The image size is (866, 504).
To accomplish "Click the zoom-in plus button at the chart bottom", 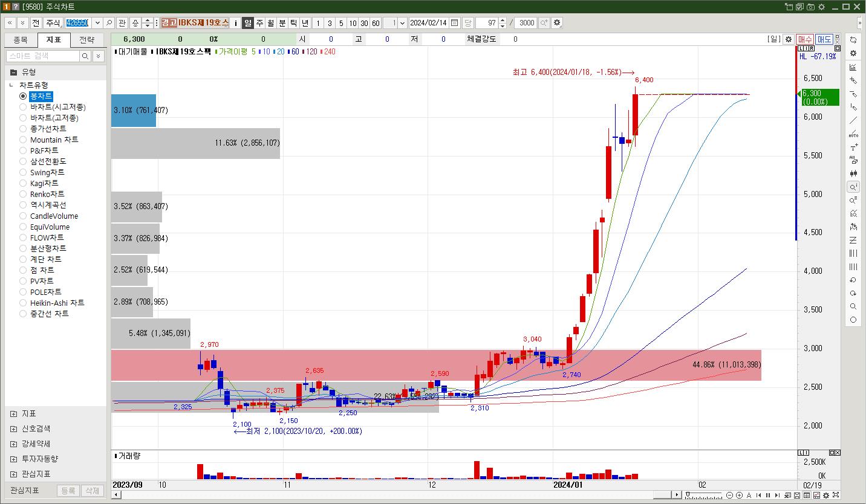I will pyautogui.click(x=739, y=496).
